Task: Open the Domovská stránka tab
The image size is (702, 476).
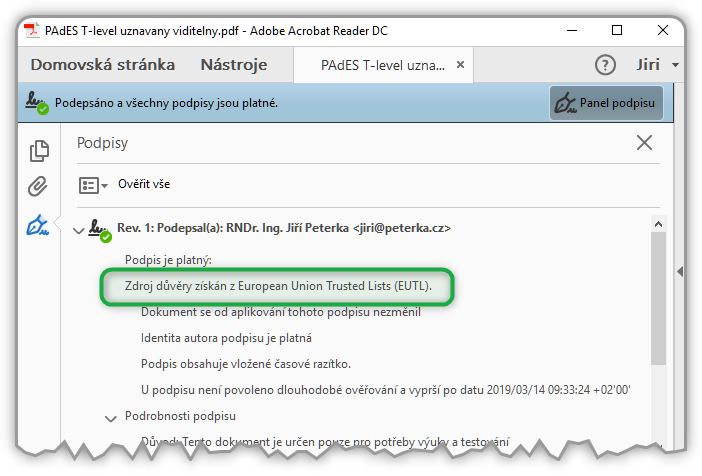Action: pyautogui.click(x=103, y=65)
